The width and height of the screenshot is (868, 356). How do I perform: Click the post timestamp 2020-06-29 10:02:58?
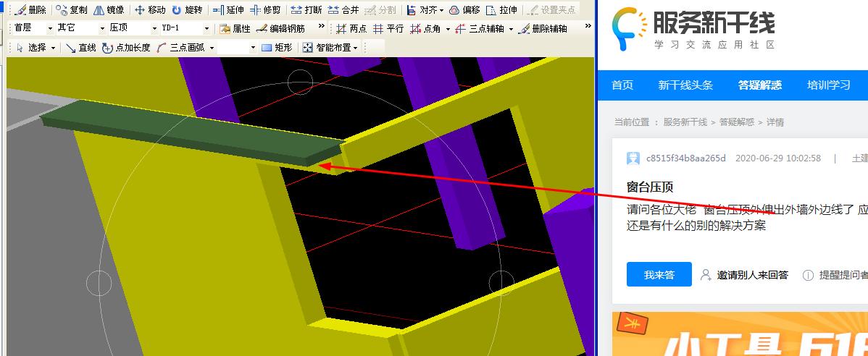coord(777,158)
